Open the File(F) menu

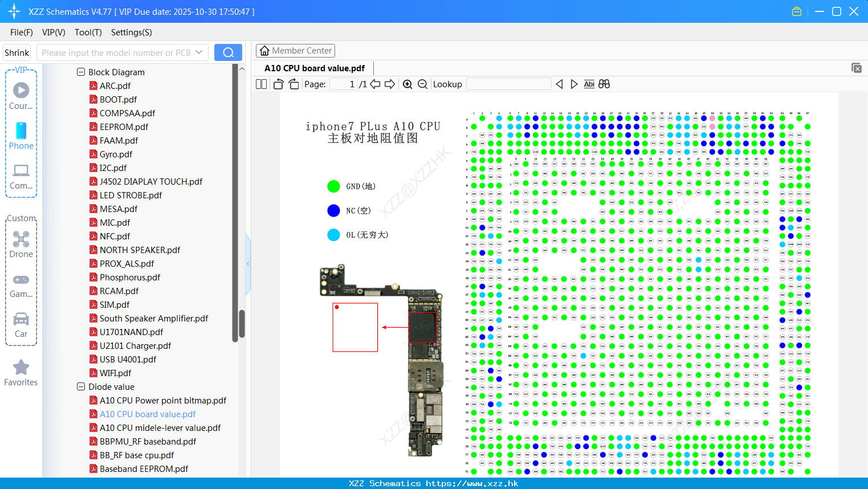(22, 32)
